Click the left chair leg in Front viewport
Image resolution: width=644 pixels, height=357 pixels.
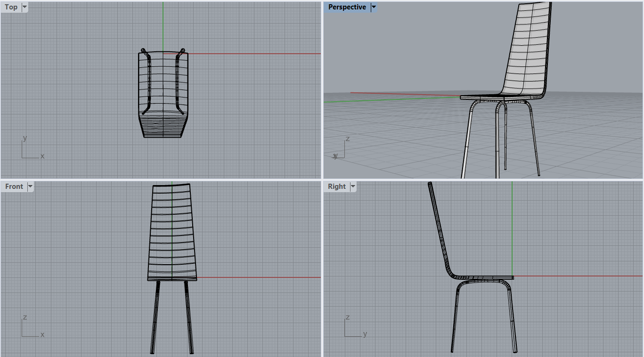pyautogui.click(x=155, y=317)
